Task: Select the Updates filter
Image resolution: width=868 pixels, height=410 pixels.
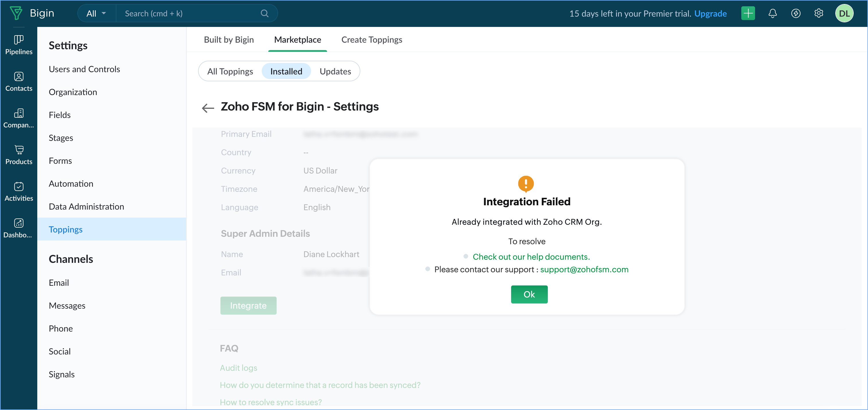Action: click(x=335, y=71)
